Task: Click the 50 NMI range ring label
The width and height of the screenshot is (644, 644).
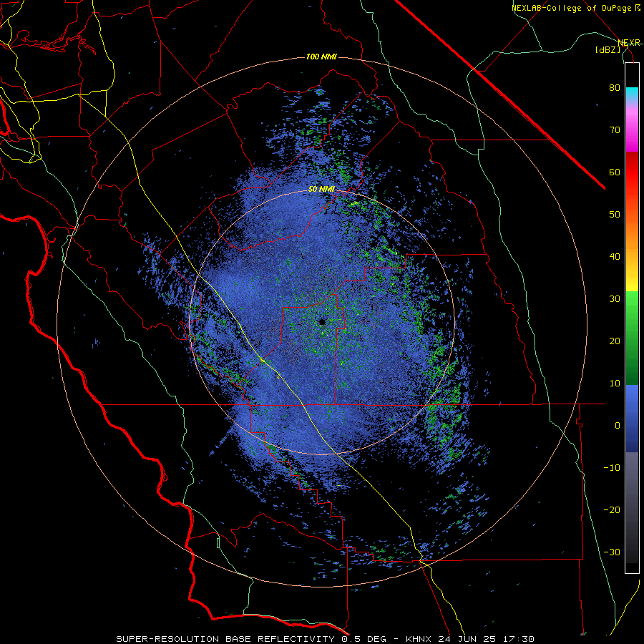Action: pos(321,190)
